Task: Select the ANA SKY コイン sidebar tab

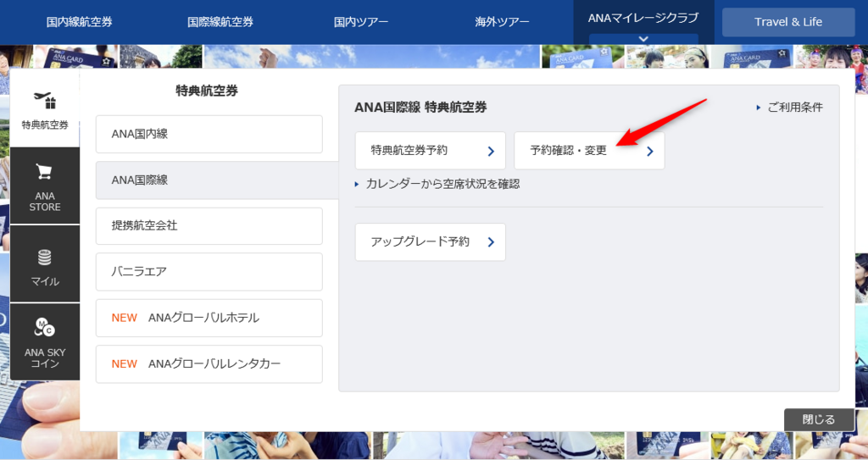Action: pyautogui.click(x=45, y=341)
